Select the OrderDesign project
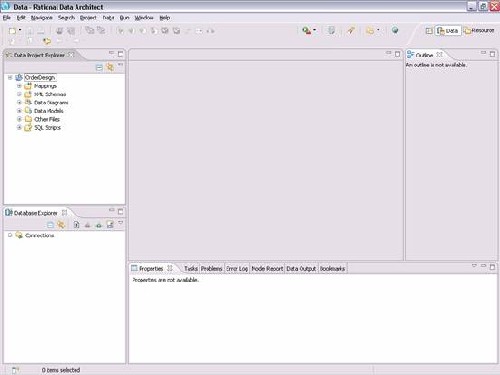The image size is (500, 375). [40, 77]
